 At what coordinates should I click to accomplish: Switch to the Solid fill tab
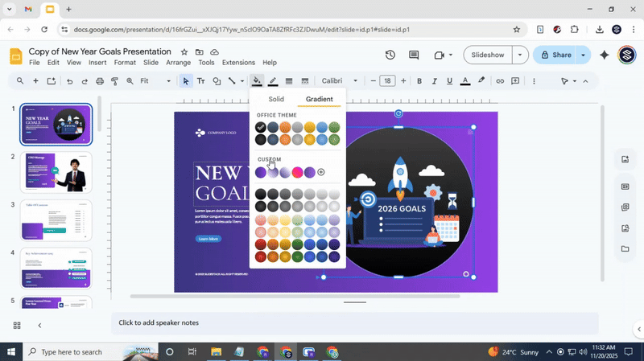pos(276,100)
